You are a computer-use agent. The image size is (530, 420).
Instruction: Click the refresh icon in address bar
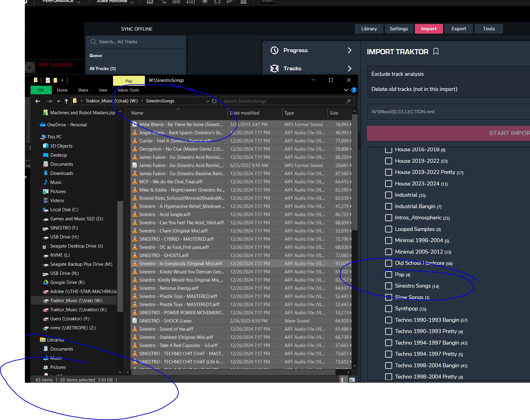pyautogui.click(x=214, y=101)
